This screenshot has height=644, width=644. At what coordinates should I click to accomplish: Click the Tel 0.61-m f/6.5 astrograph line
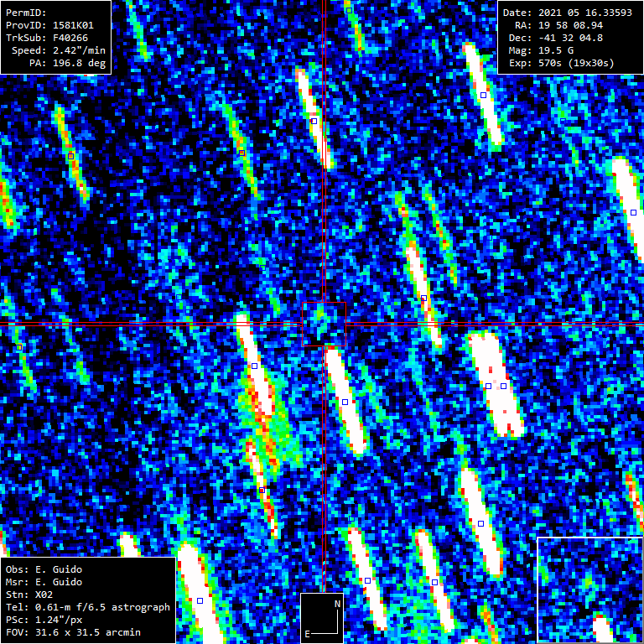click(88, 607)
